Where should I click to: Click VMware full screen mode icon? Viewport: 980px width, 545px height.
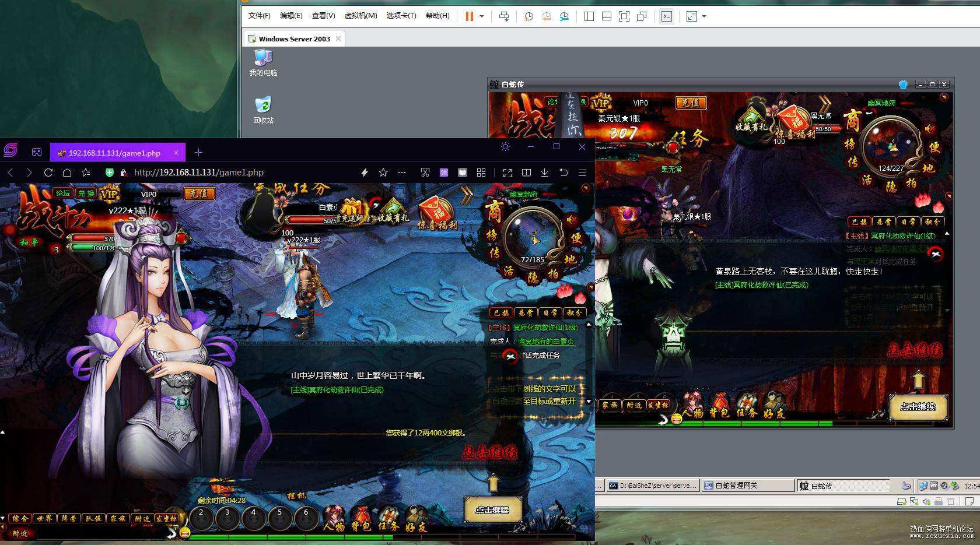624,16
